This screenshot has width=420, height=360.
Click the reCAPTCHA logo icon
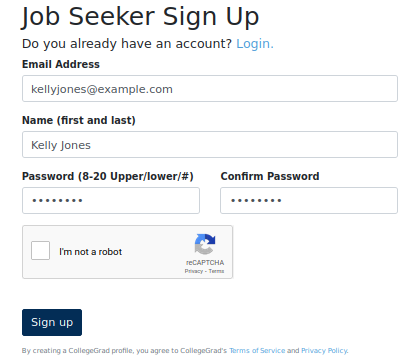pos(205,244)
